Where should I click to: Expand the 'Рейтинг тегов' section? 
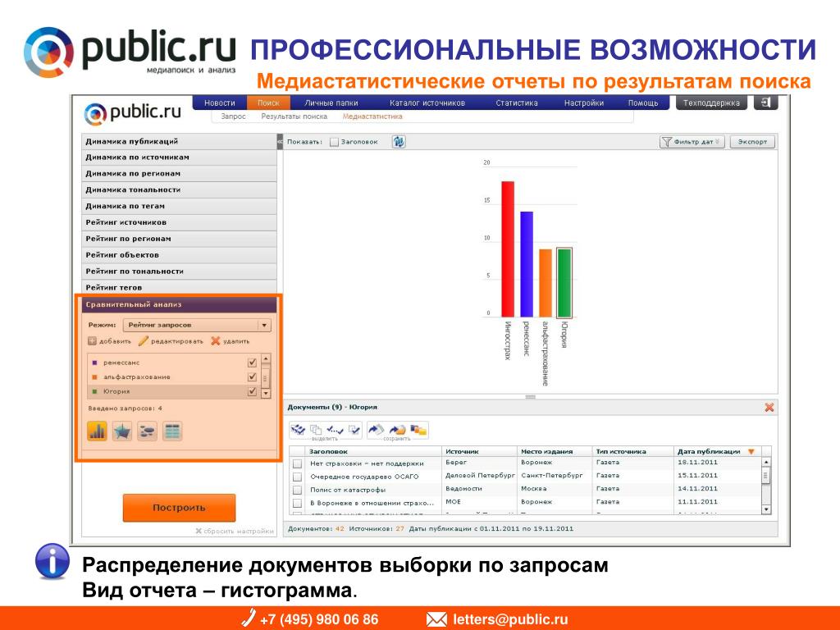tap(179, 287)
